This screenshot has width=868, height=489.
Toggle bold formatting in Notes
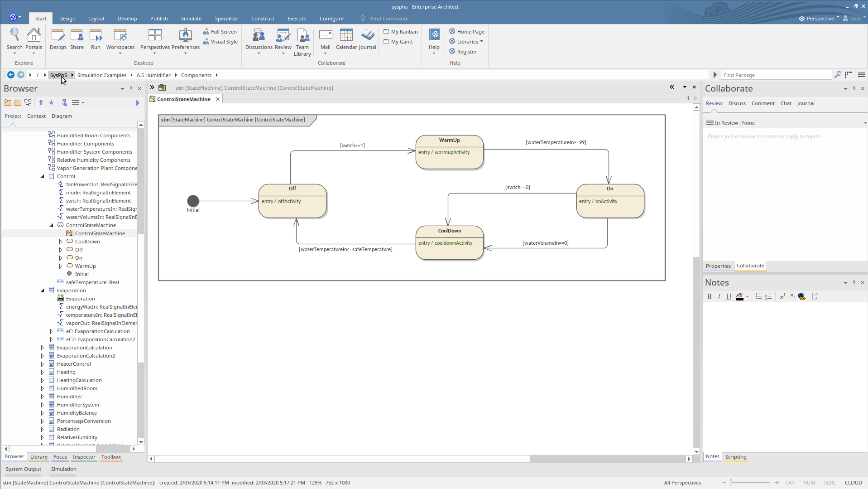pos(709,296)
